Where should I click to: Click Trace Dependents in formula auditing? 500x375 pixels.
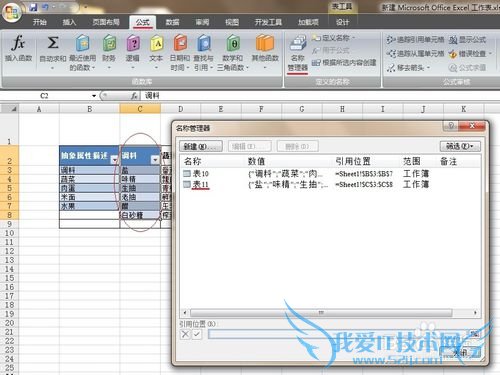click(415, 53)
